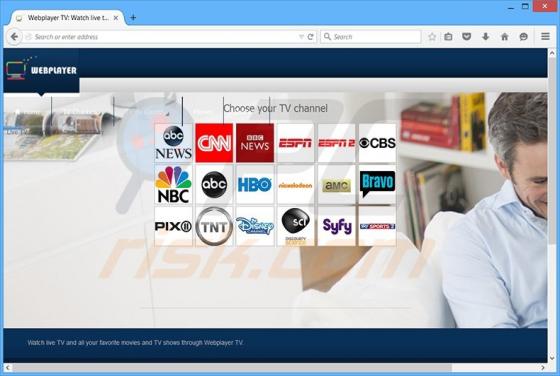Image resolution: width=560 pixels, height=376 pixels.
Task: Click the 'Watch live TV' footer text
Action: (135, 342)
